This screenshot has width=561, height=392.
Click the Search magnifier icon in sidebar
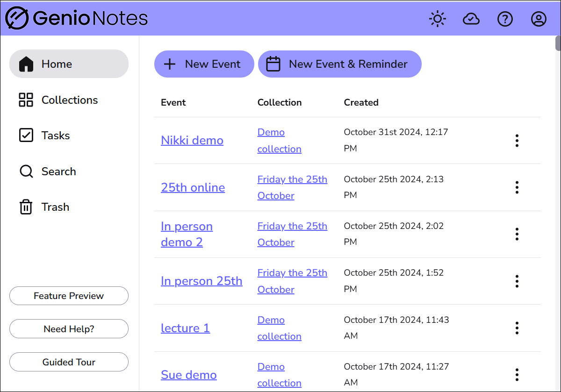click(26, 171)
